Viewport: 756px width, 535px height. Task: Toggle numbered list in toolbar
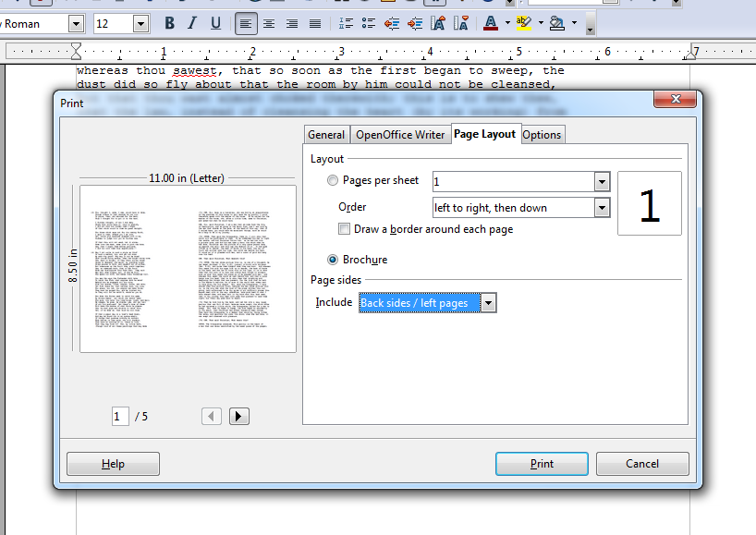[346, 23]
